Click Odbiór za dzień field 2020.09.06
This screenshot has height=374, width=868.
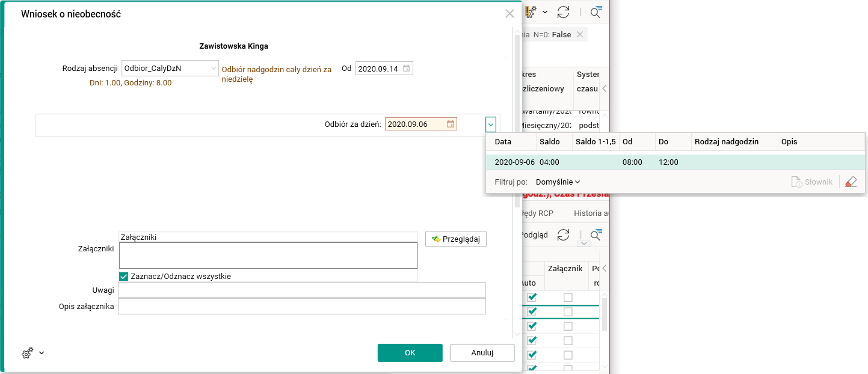coord(421,124)
